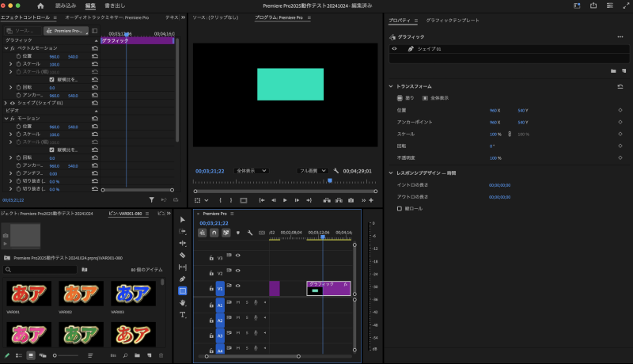Select the Slip tool
The width and height of the screenshot is (633, 364).
183,267
